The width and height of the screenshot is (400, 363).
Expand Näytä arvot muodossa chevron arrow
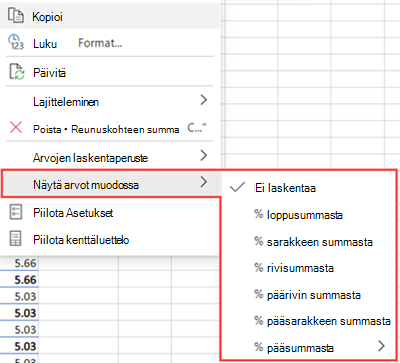tap(204, 182)
